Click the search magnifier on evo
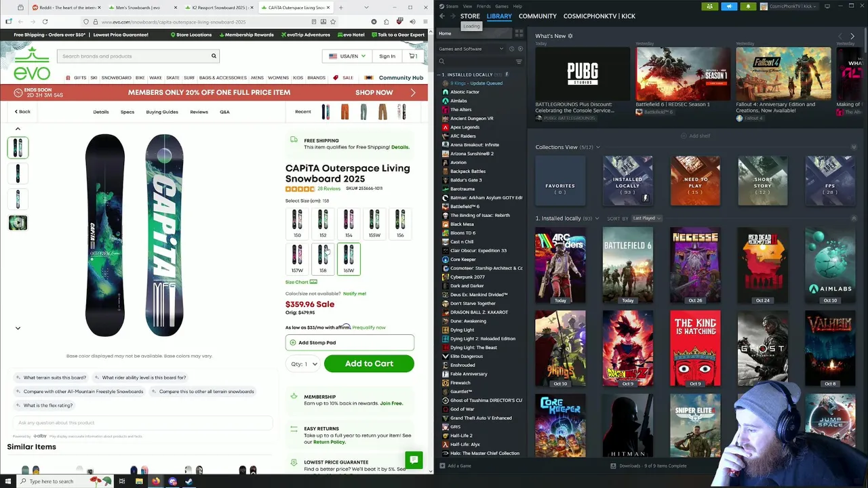Viewport: 868px width, 488px height. (x=214, y=56)
